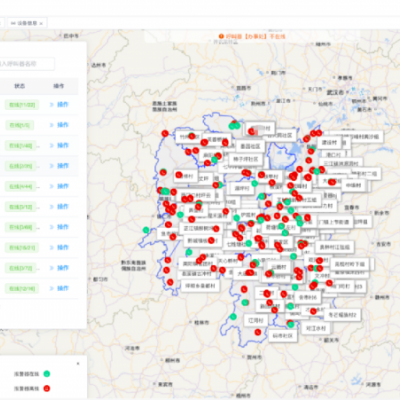Open the 柿子坪社区 map label
The width and height of the screenshot is (400, 400).
click(x=246, y=159)
